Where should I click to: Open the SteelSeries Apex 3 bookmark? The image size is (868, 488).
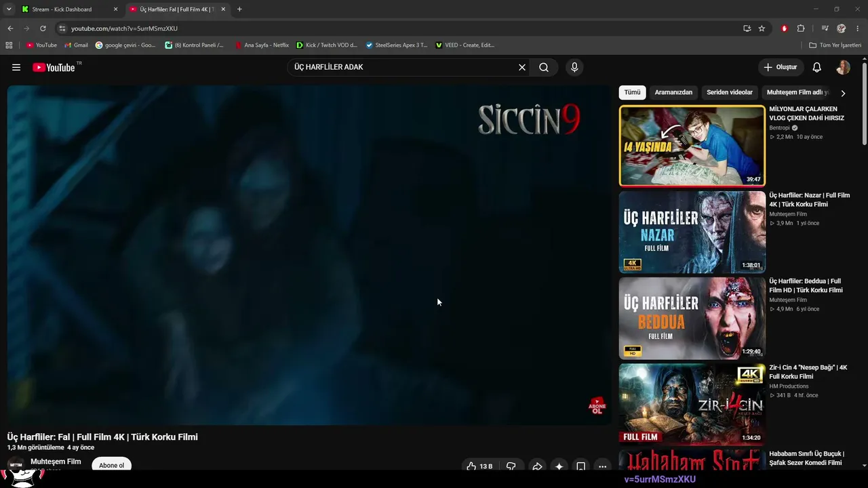coord(397,45)
